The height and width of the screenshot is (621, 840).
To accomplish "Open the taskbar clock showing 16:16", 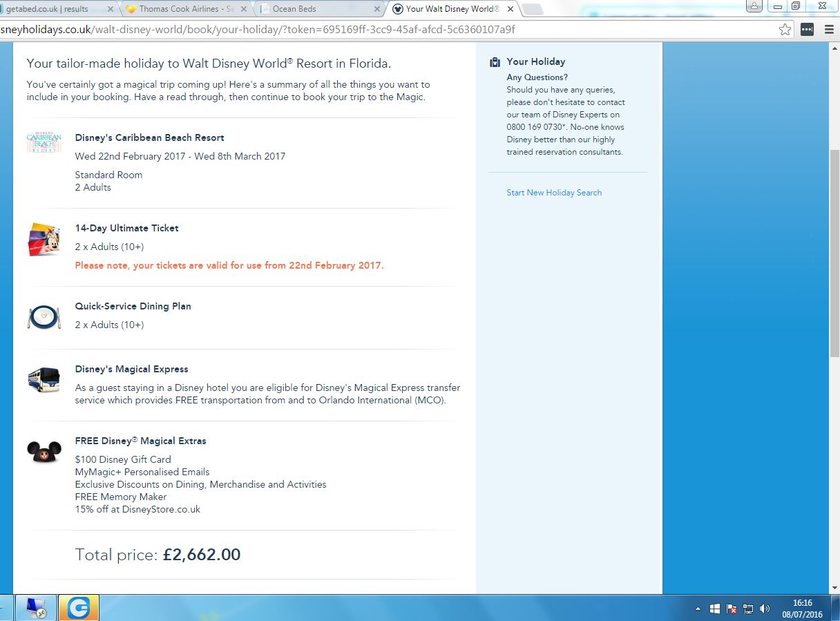I will click(802, 609).
